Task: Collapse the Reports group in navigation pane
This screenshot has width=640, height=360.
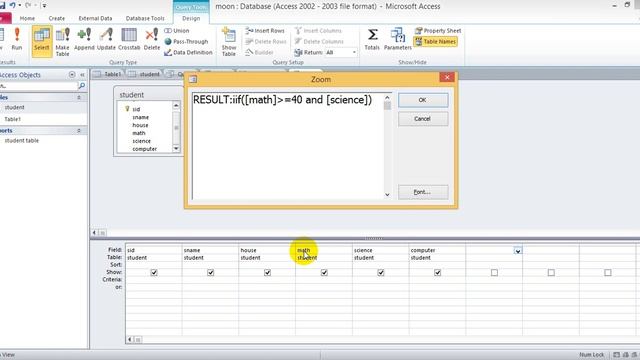Action: 79,131
